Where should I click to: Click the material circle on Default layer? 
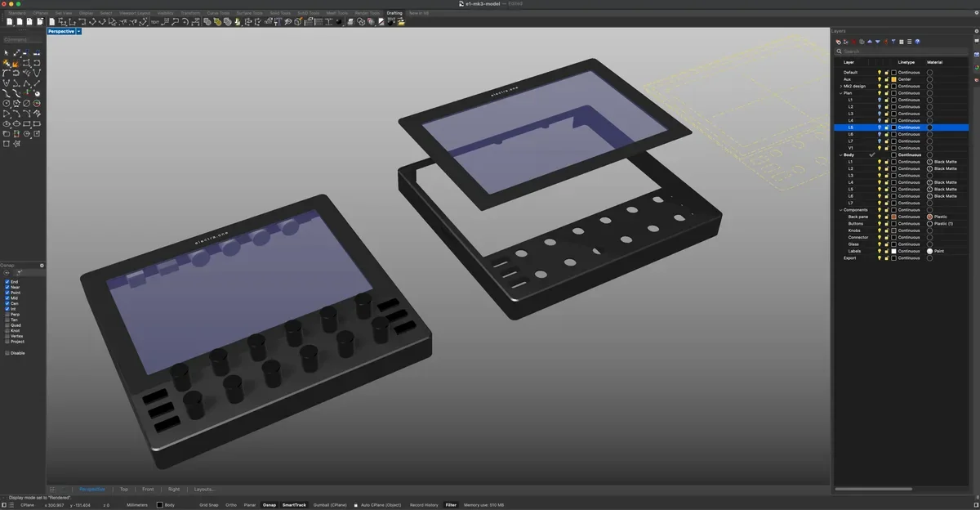click(929, 73)
